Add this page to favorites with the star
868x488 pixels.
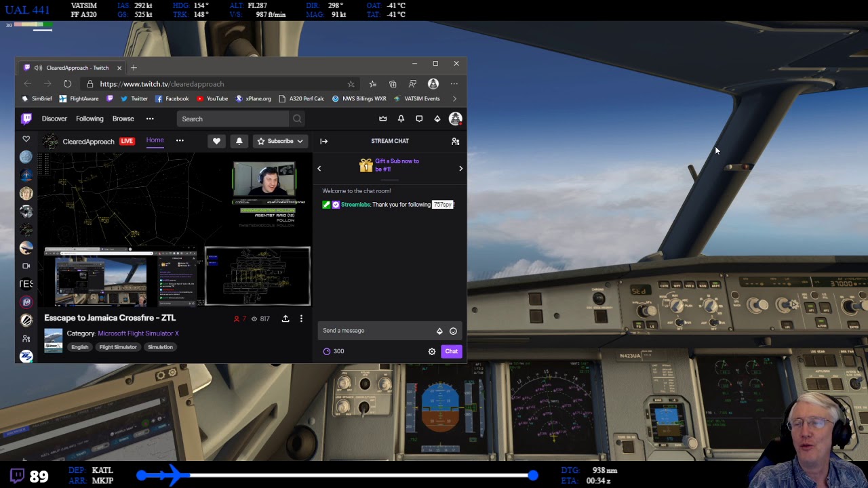(x=351, y=84)
